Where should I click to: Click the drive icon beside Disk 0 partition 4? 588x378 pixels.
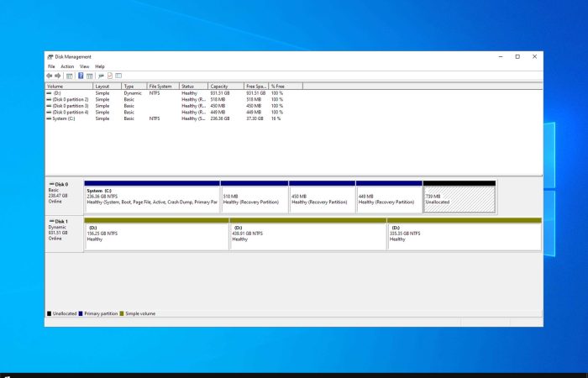click(x=49, y=112)
